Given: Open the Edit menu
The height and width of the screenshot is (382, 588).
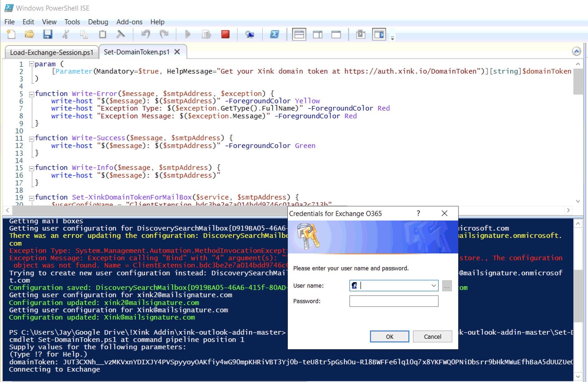Looking at the screenshot, I should click(28, 22).
